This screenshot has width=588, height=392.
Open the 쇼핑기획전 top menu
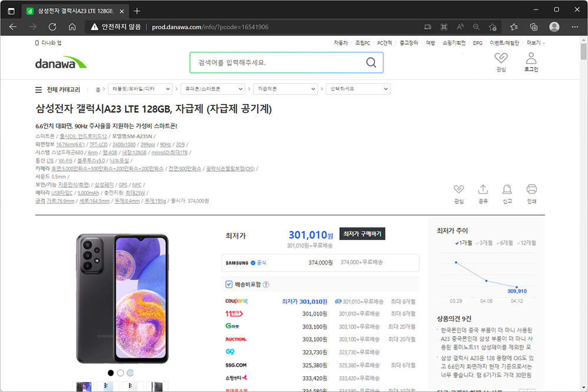click(x=454, y=43)
